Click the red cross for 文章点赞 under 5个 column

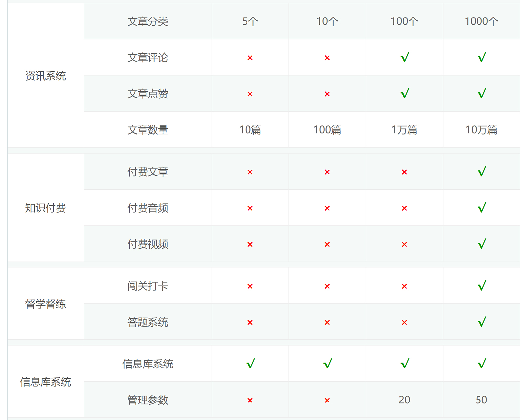pyautogui.click(x=250, y=94)
